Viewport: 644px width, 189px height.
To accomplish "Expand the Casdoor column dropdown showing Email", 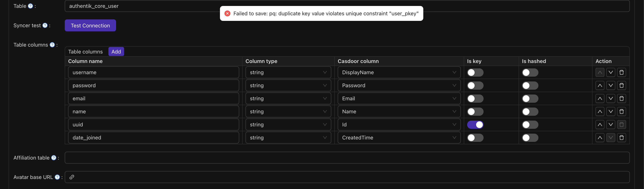I will pos(399,98).
